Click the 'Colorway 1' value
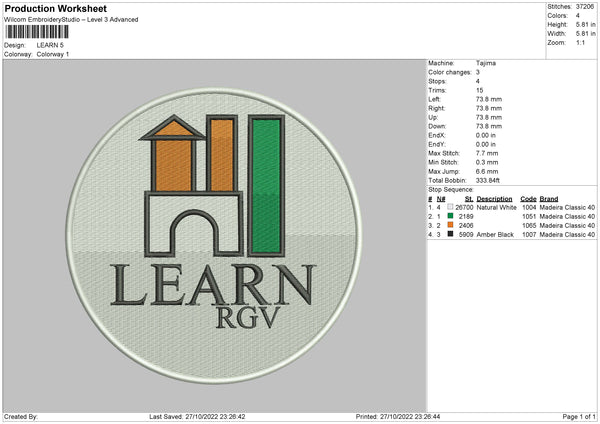This screenshot has height=424, width=600. point(53,54)
